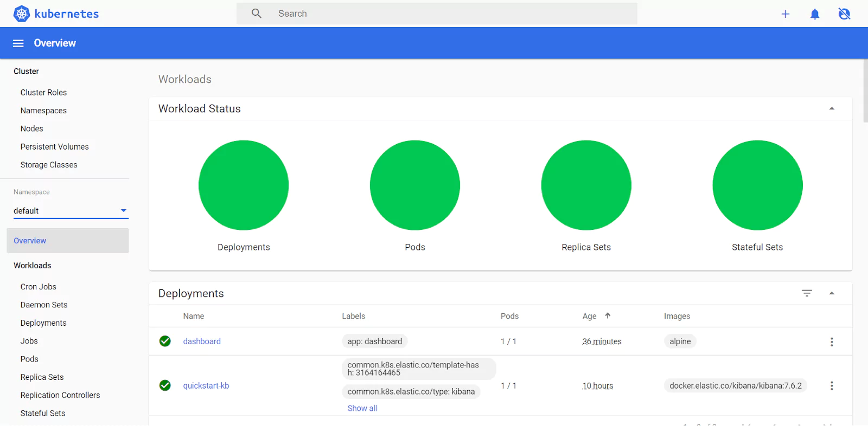Click the Workloads sidebar heading

33,266
